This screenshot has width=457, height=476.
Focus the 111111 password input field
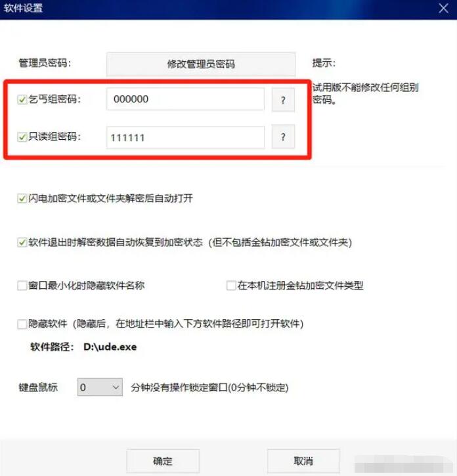click(x=185, y=137)
